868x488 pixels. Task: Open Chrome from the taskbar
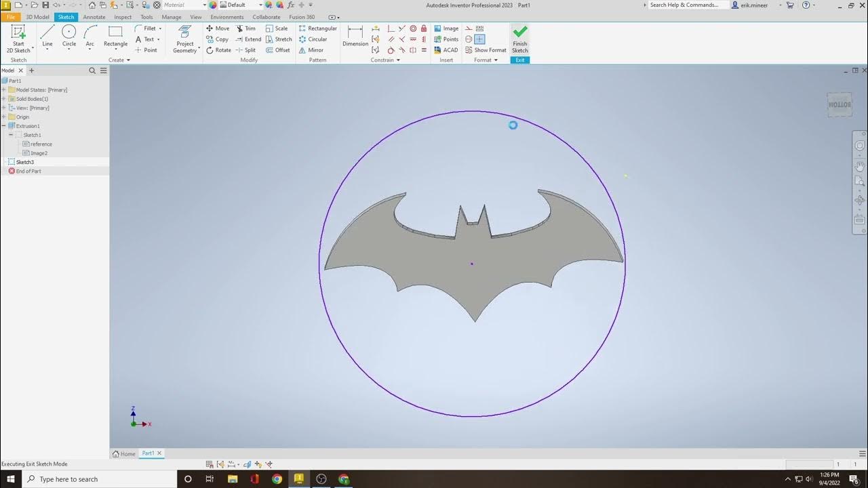pyautogui.click(x=277, y=479)
